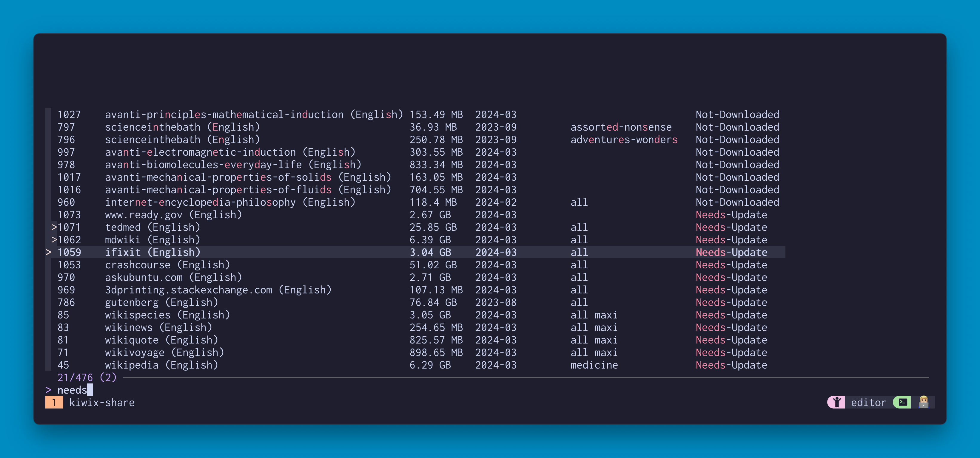Viewport: 980px width, 458px height.
Task: Select the kiwix-share window tab
Action: [x=101, y=403]
